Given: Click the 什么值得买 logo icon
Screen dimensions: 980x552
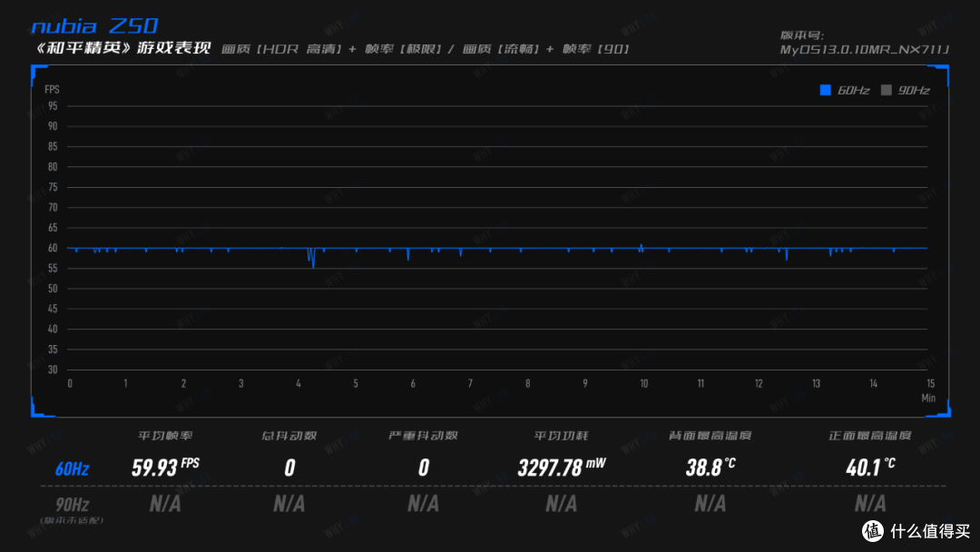Looking at the screenshot, I should 873,531.
